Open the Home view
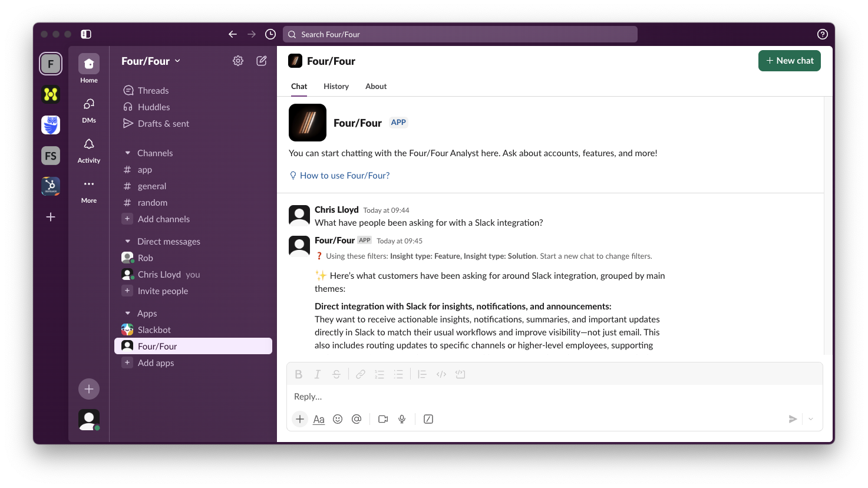 tap(89, 68)
